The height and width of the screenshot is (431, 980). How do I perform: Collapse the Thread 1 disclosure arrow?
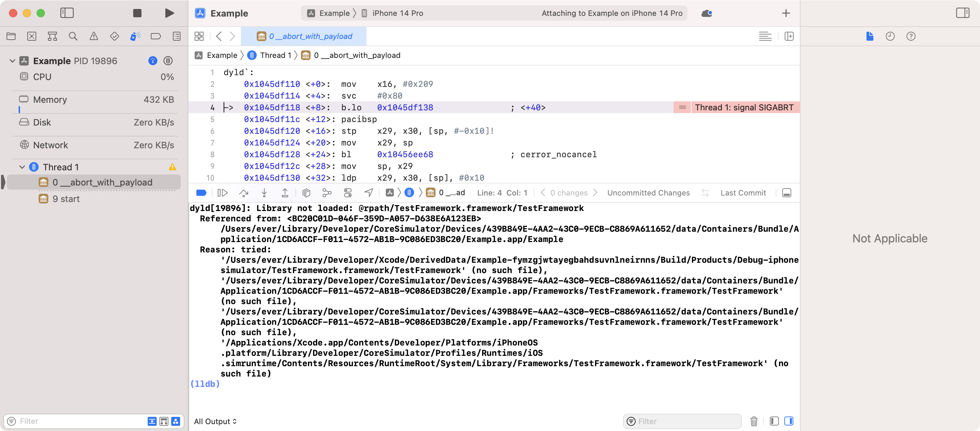(x=22, y=167)
